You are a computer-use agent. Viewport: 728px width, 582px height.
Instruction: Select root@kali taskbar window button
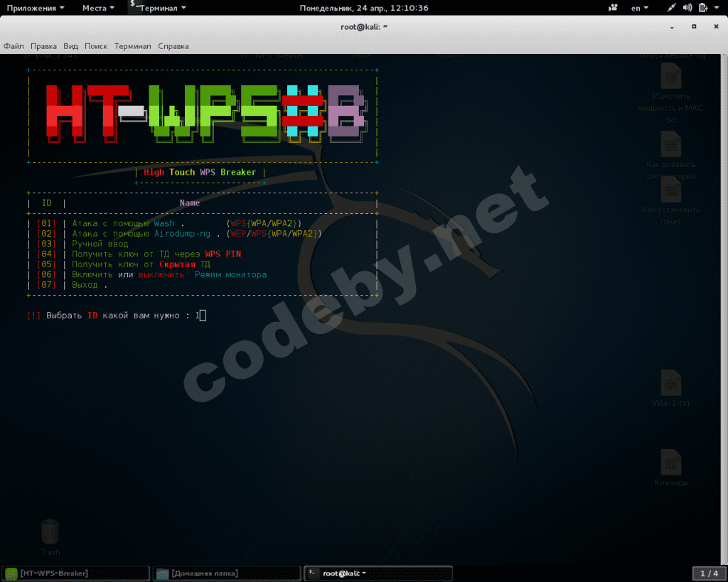(378, 573)
